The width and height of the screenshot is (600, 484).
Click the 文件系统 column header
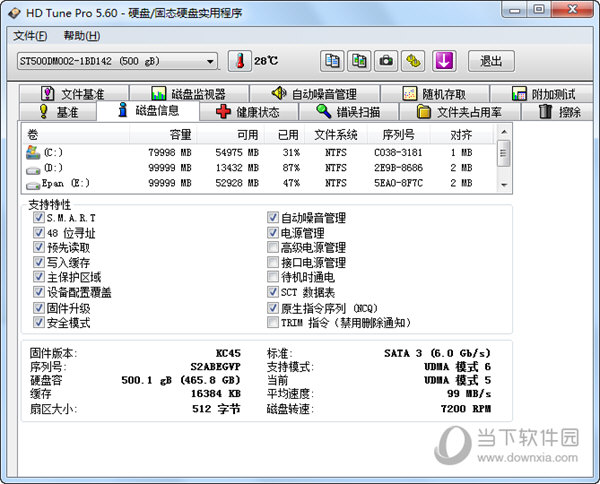click(x=336, y=135)
